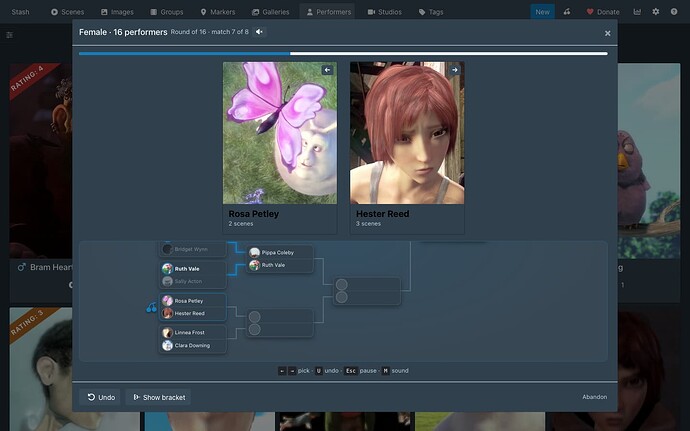Click the Rosa Petley name label
Screen dimensions: 690x431
(253, 214)
